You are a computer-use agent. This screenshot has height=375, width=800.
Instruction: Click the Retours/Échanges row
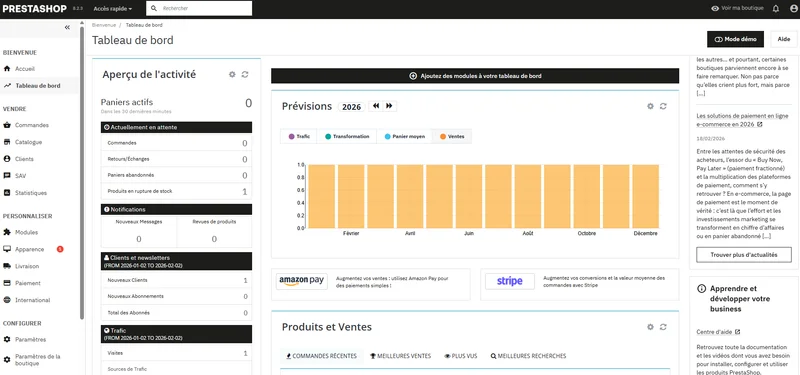point(176,159)
